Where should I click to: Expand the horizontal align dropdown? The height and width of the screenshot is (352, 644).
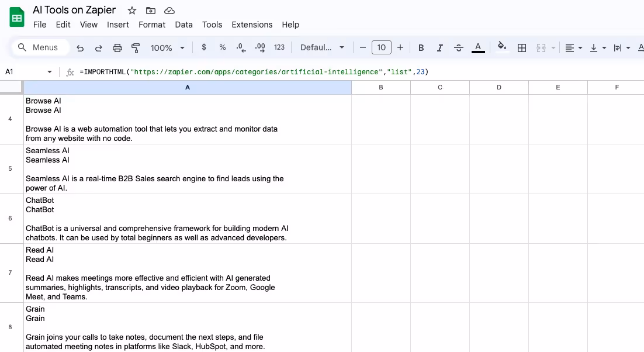point(580,48)
